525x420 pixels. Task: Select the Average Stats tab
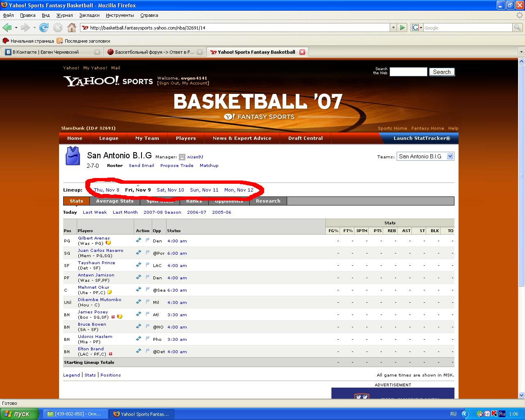tap(115, 201)
